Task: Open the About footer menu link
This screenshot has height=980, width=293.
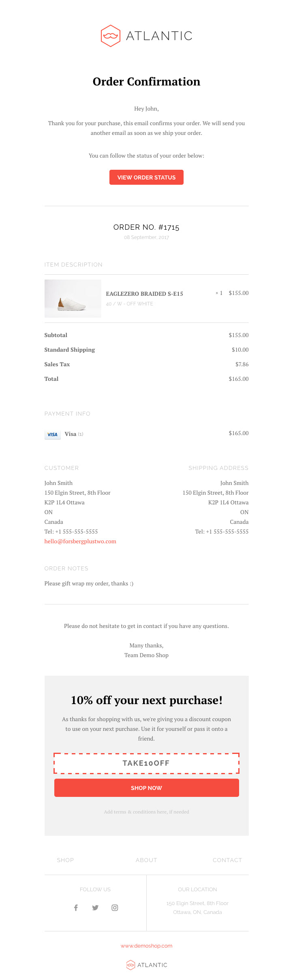Action: (x=146, y=860)
